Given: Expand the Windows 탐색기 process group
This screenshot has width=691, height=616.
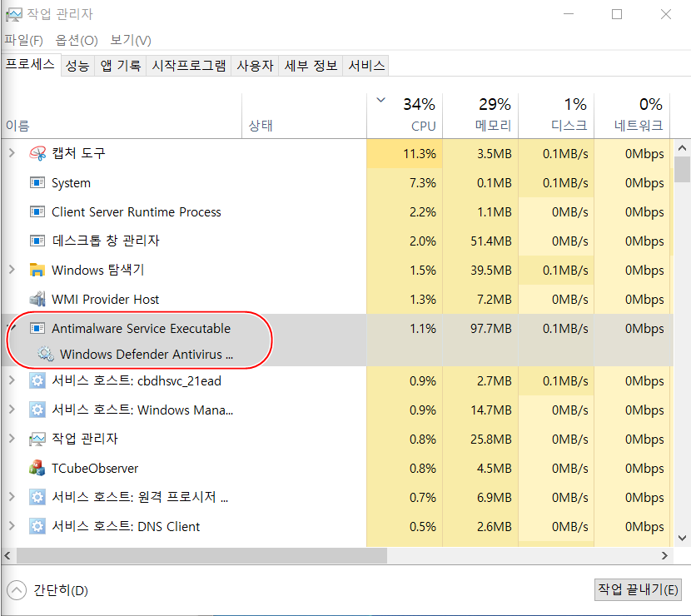Looking at the screenshot, I should (x=12, y=269).
